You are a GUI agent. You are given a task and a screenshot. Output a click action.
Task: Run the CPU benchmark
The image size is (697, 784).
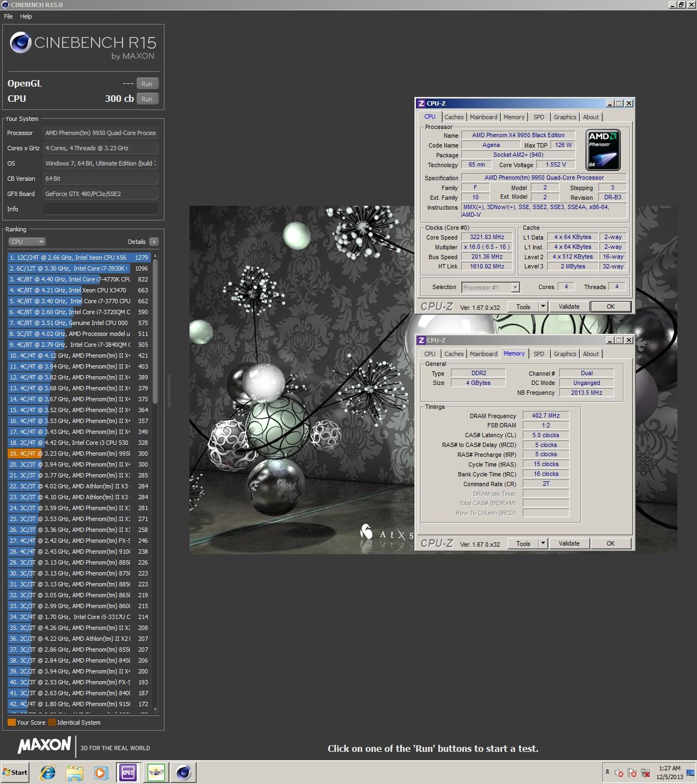click(147, 99)
